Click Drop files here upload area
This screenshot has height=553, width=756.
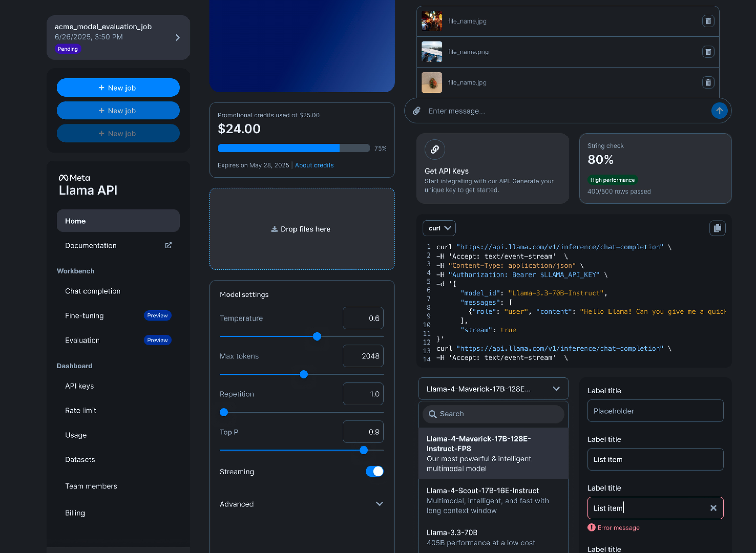(x=302, y=229)
